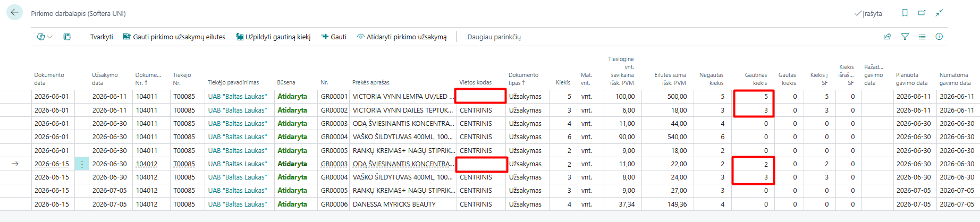
Task: Open the information icon in the toolbar
Action: (939, 37)
